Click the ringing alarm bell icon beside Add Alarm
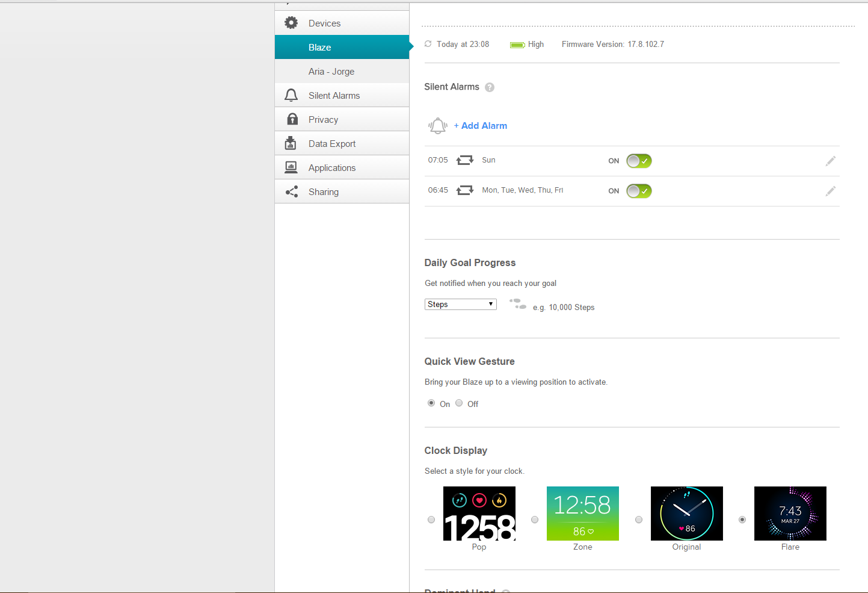868x593 pixels. [438, 126]
